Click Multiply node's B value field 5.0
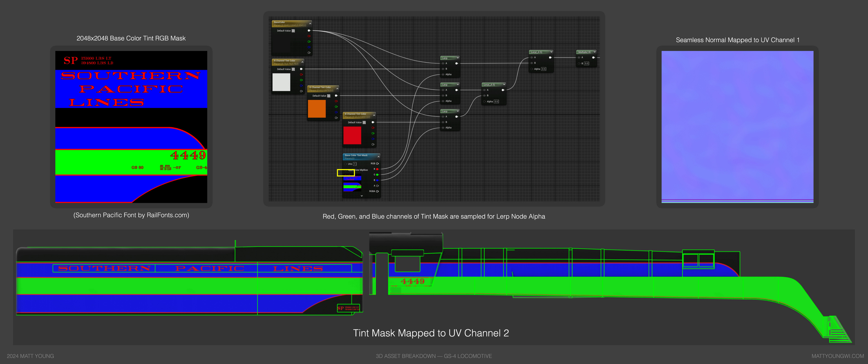 click(x=586, y=63)
